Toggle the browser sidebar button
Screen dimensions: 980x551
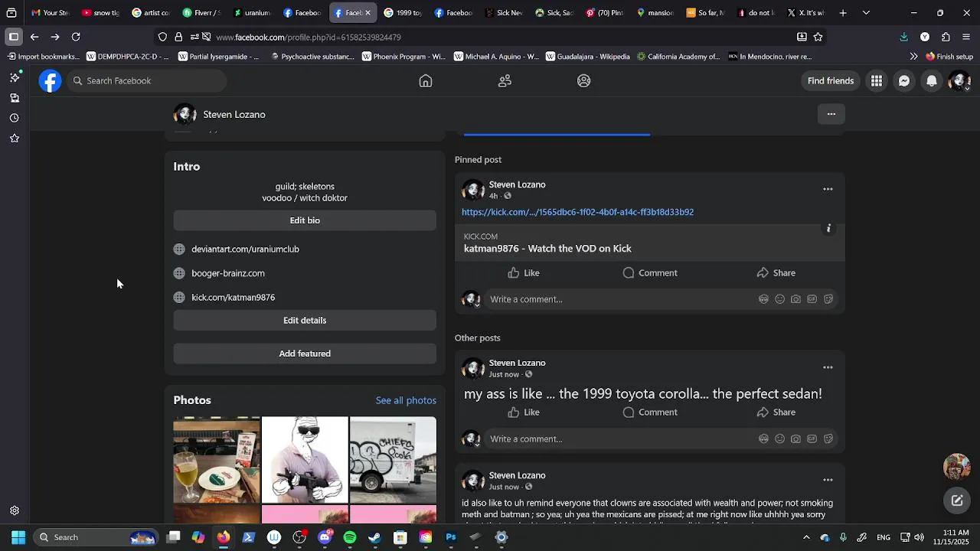[x=14, y=37]
